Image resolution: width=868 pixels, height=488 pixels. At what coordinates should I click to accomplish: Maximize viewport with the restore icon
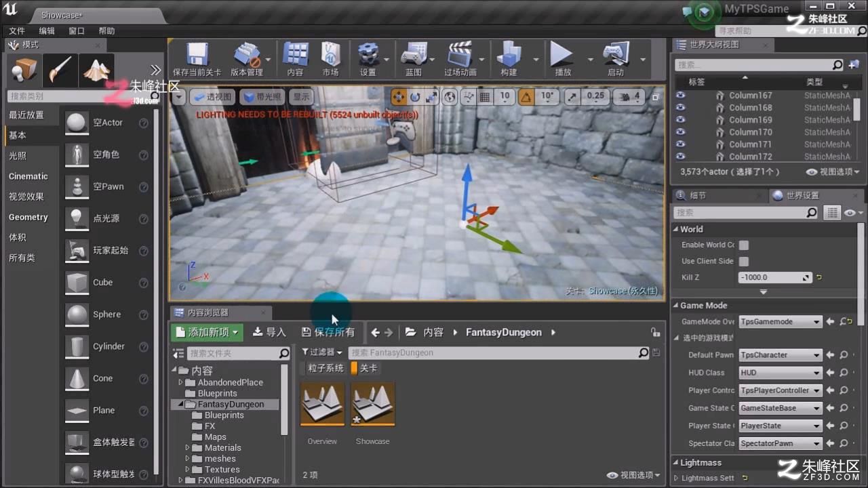coord(655,98)
